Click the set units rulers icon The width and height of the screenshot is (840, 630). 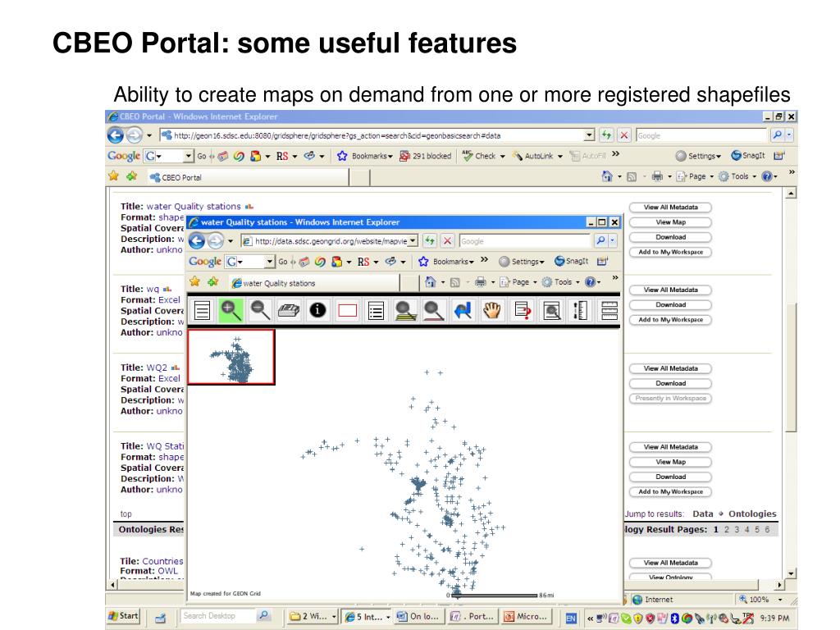tap(609, 310)
